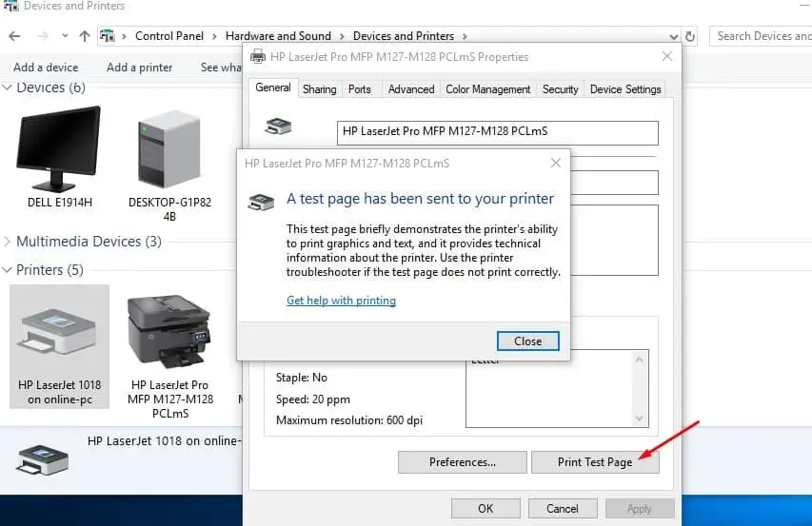Screen dimensions: 812x526
Task: Collapse the Devices (6) group
Action: [x=8, y=88]
